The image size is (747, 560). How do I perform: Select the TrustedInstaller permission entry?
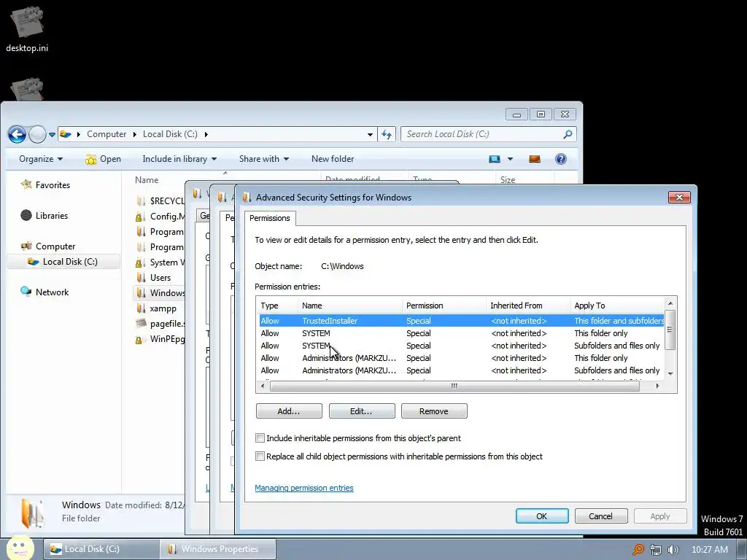point(461,321)
